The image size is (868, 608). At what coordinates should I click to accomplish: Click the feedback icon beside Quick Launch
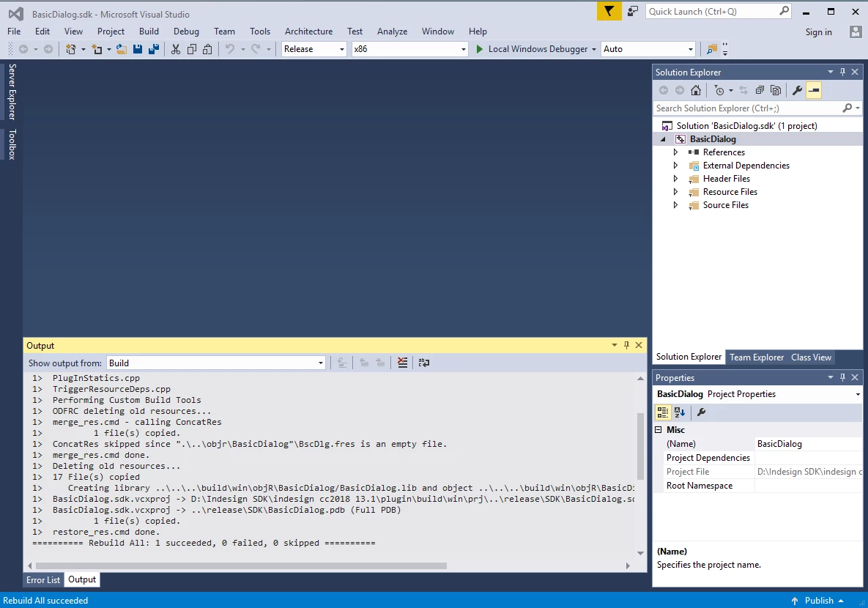pos(632,11)
